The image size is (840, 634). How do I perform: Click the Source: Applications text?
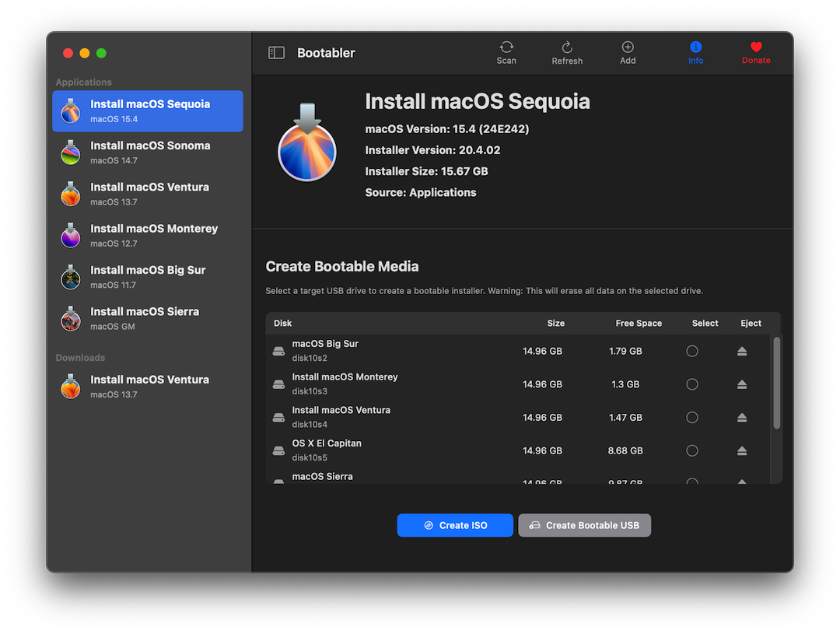click(421, 192)
